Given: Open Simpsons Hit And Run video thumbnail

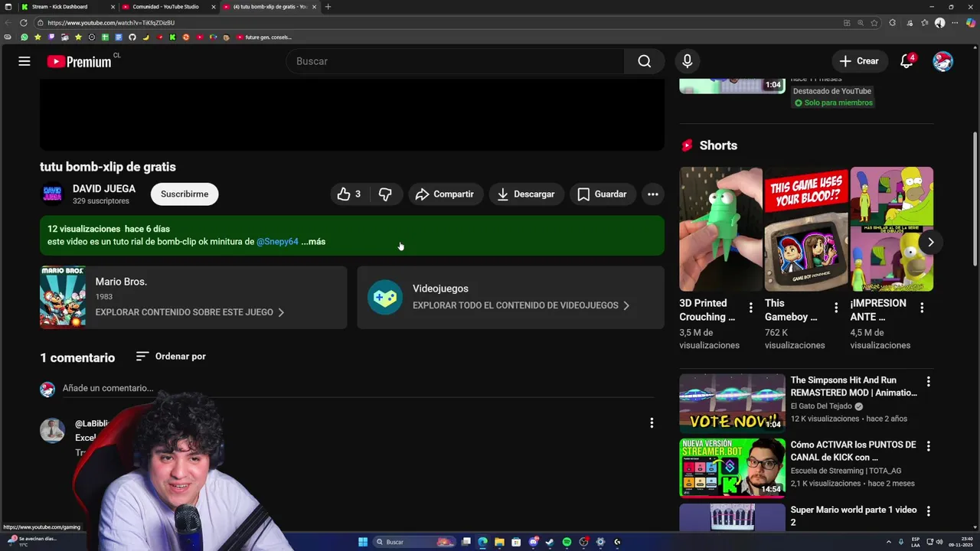Looking at the screenshot, I should coord(732,403).
